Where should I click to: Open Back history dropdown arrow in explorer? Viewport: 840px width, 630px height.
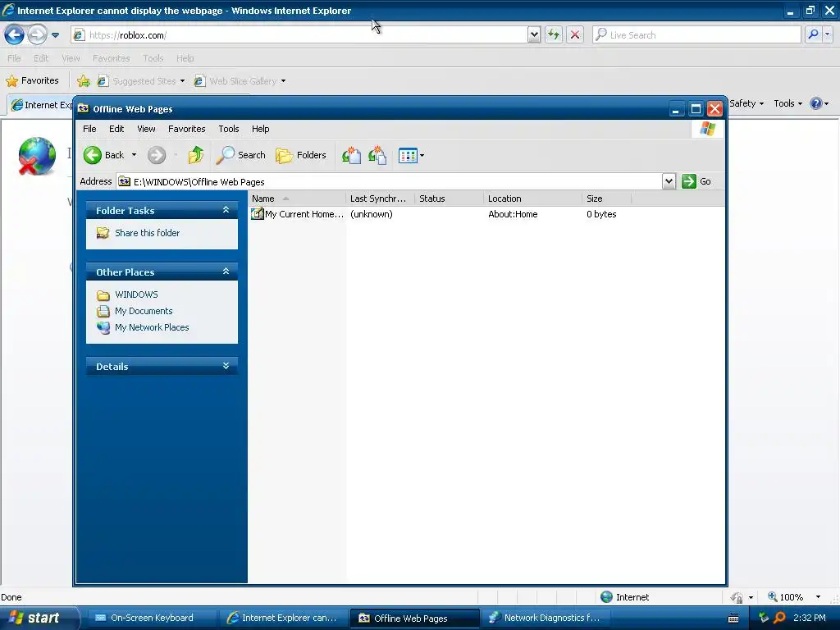coord(134,155)
